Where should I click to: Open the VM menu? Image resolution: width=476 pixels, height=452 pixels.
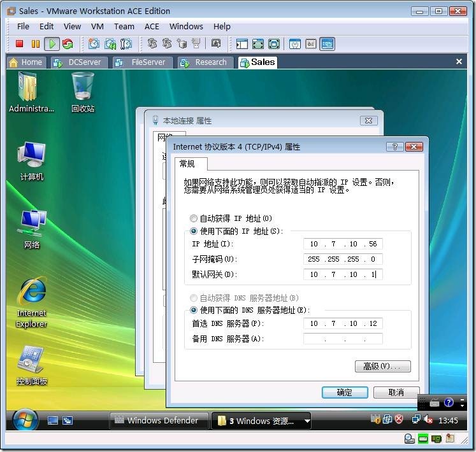tap(97, 26)
